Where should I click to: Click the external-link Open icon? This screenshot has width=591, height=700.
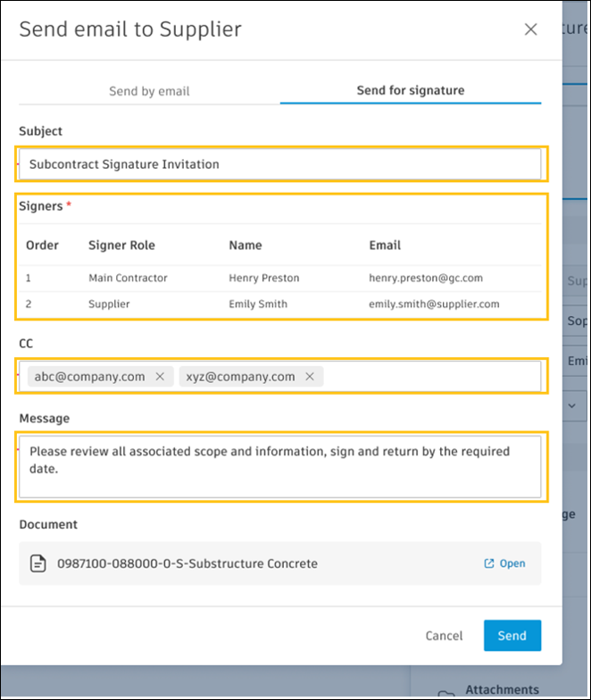[x=489, y=563]
